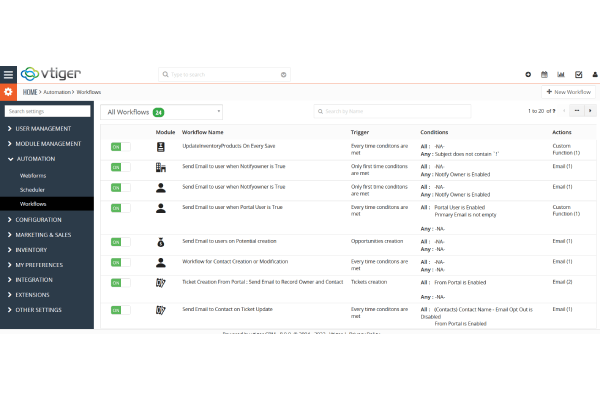
Task: Open UpdateInventoryProducts On Every Save workflow
Action: click(x=229, y=146)
